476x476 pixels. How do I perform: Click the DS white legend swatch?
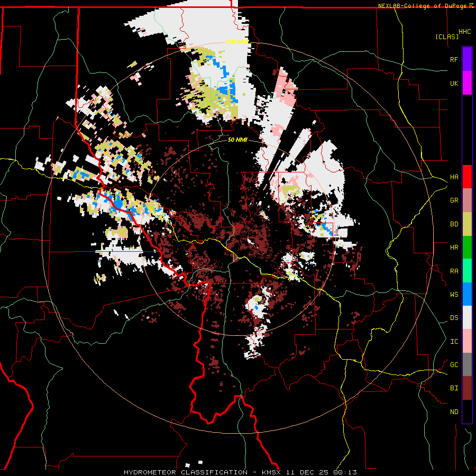coord(467,317)
